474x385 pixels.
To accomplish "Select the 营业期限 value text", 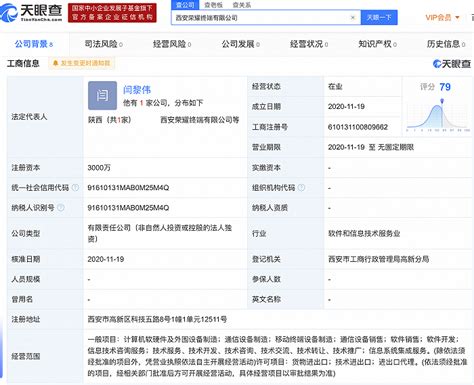I will point(371,147).
